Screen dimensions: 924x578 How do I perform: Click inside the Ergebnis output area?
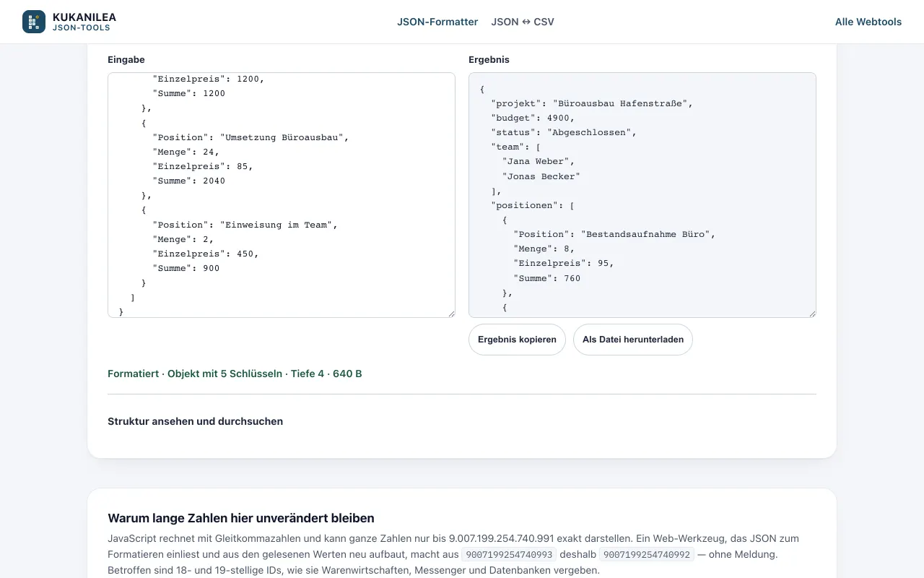pos(642,195)
